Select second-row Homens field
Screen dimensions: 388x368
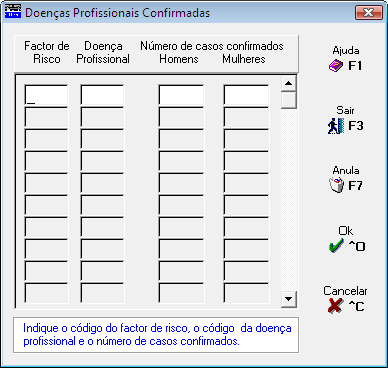coord(181,117)
